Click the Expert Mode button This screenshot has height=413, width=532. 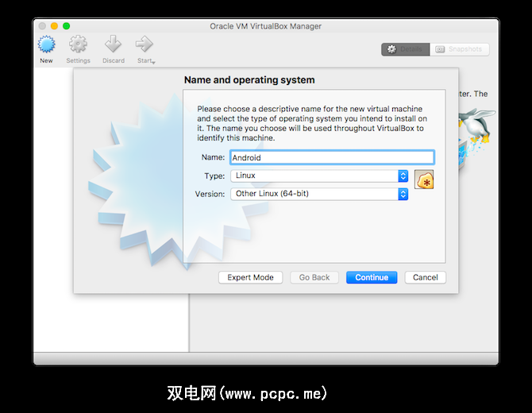[x=250, y=277]
